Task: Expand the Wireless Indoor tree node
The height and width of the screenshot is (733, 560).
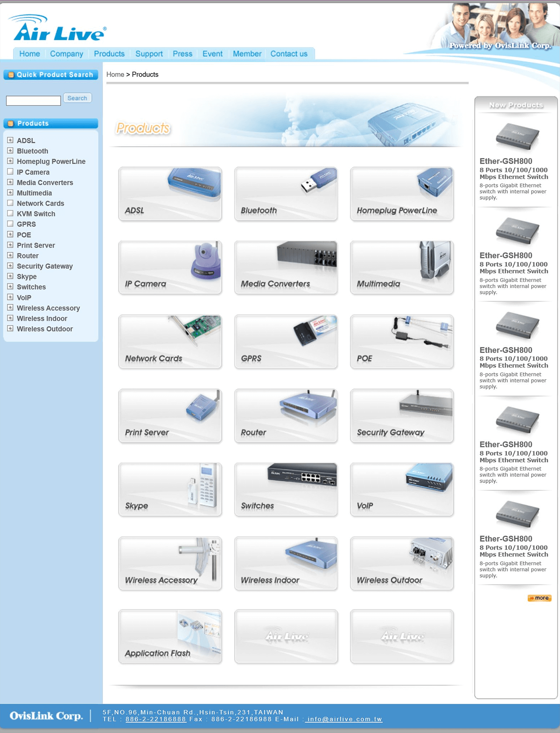Action: [x=10, y=318]
